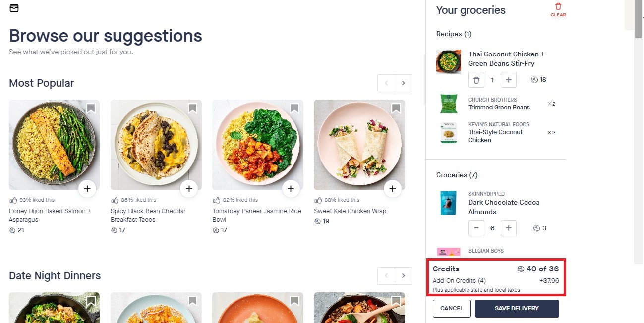Increase Thai Coconut Chicken quantity with plus stepper
This screenshot has width=644, height=323.
509,80
